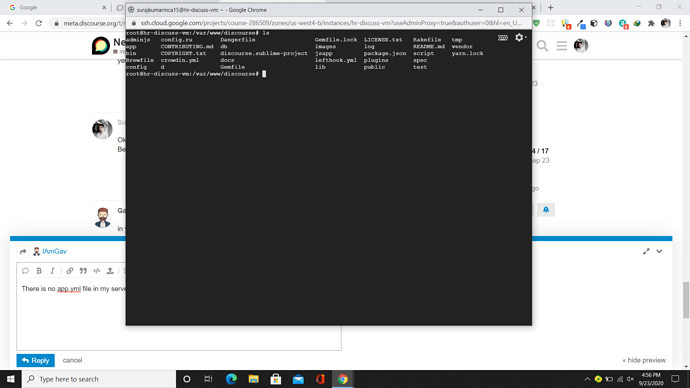This screenshot has height=388, width=690.
Task: Open Chrome's three-dot menu
Action: pos(680,23)
